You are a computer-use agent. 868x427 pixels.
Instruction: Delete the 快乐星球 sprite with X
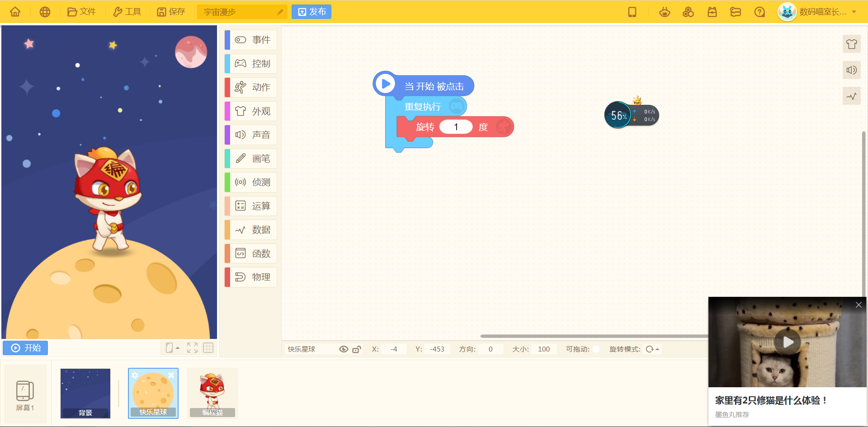(171, 375)
